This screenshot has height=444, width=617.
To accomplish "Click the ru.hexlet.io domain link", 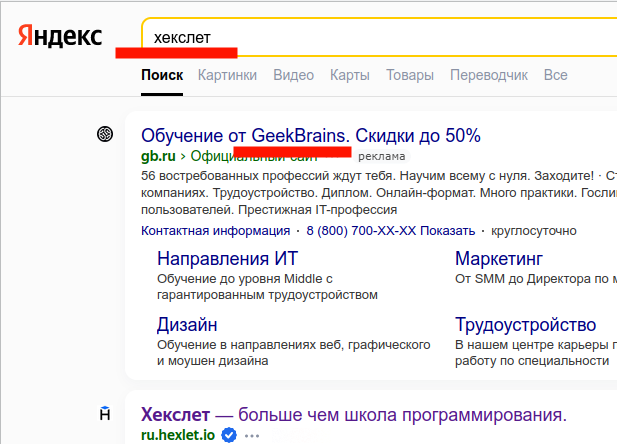I will click(x=178, y=435).
